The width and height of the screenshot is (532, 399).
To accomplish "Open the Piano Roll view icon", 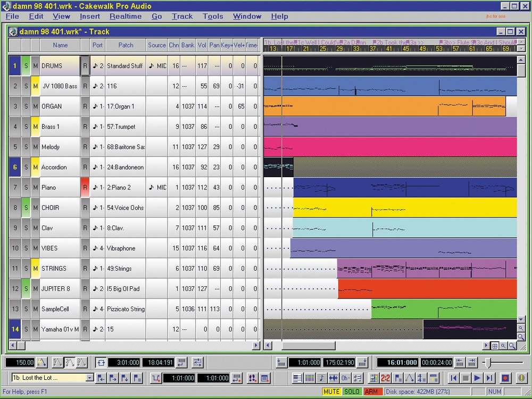I will 297,378.
